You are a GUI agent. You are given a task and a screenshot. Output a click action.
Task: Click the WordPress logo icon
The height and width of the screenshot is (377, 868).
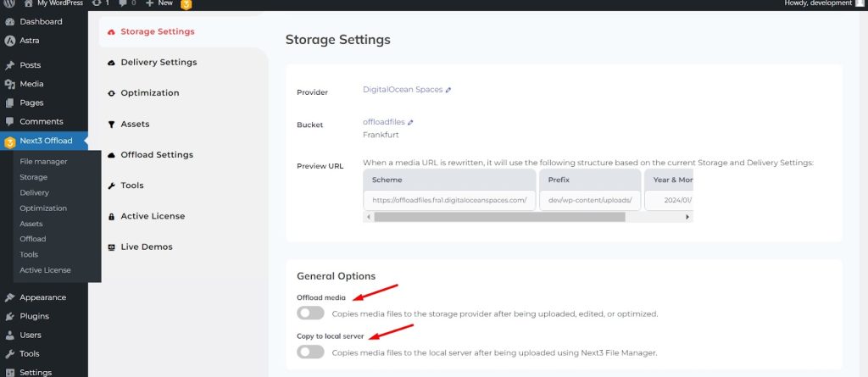click(x=9, y=3)
